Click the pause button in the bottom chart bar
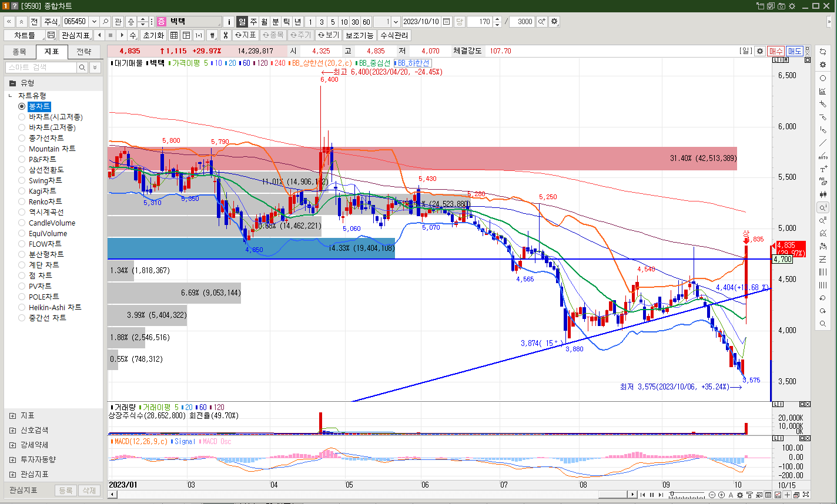The width and height of the screenshot is (837, 504). tap(651, 495)
